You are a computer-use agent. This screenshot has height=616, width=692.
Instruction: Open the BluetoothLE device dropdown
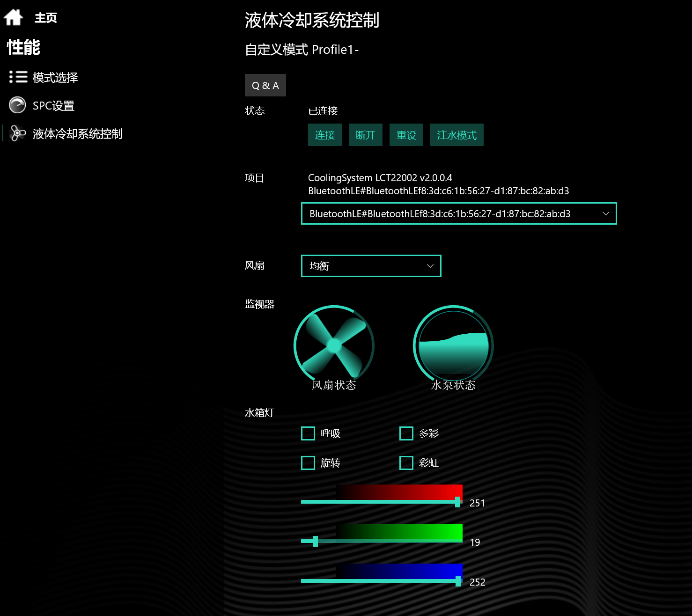pyautogui.click(x=459, y=213)
